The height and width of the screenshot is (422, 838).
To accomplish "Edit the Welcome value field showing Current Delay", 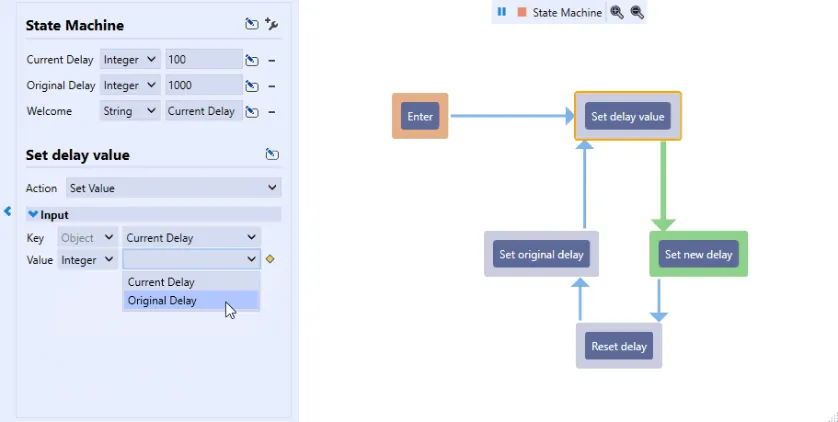I will coord(204,111).
